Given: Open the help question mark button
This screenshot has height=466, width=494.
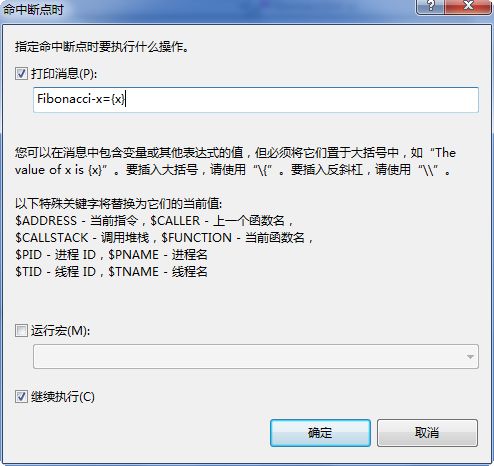Looking at the screenshot, I should (430, 6).
